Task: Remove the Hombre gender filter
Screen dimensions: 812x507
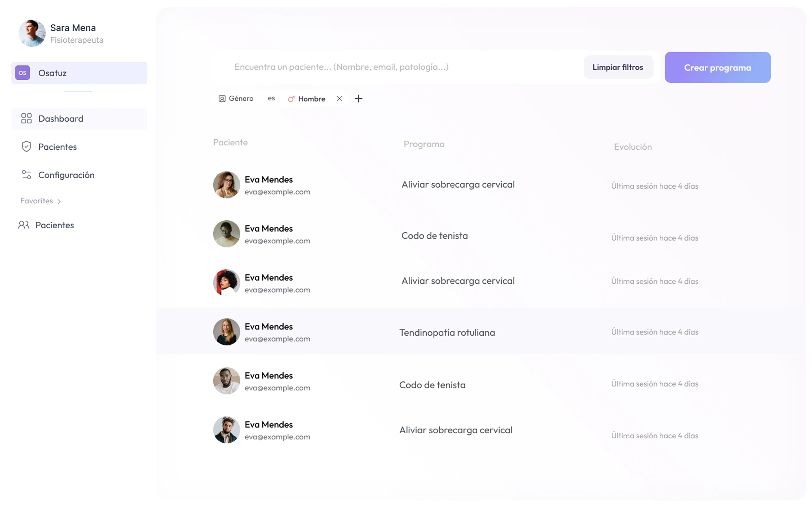Action: click(x=339, y=99)
